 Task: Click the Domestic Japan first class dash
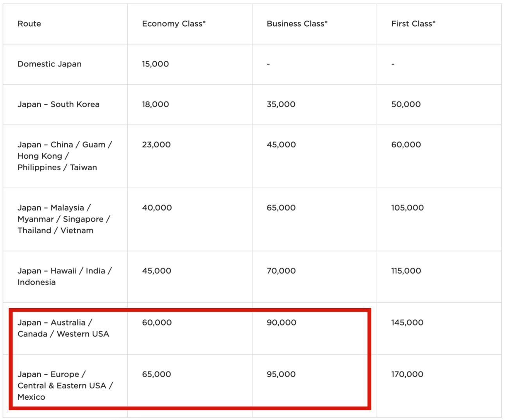pos(393,64)
